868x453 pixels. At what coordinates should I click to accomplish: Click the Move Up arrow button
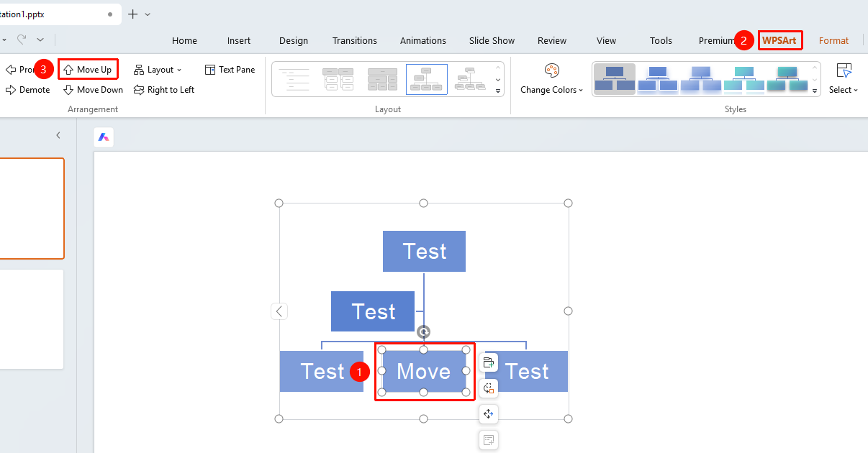88,70
